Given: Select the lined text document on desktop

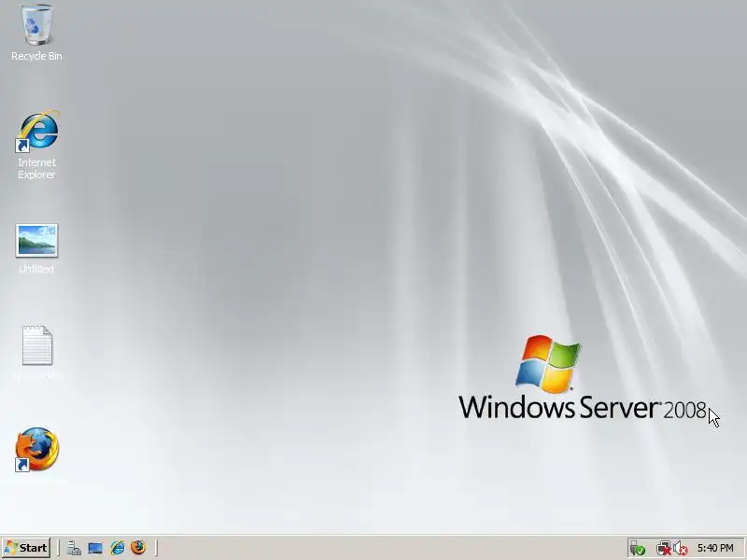Looking at the screenshot, I should (37, 345).
